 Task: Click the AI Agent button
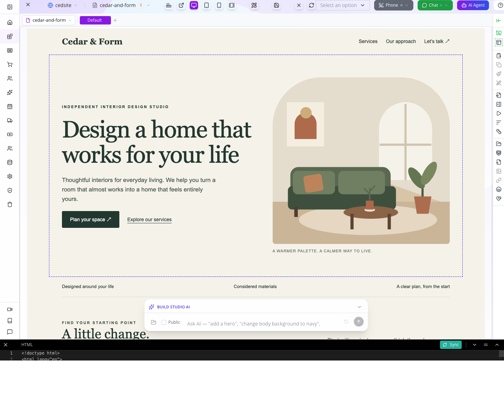pyautogui.click(x=473, y=5)
